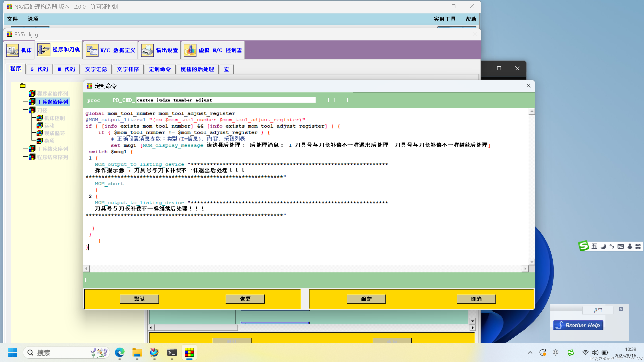Image resolution: width=644 pixels, height=362 pixels.
Task: Open File Explorer from taskbar
Action: click(137, 353)
